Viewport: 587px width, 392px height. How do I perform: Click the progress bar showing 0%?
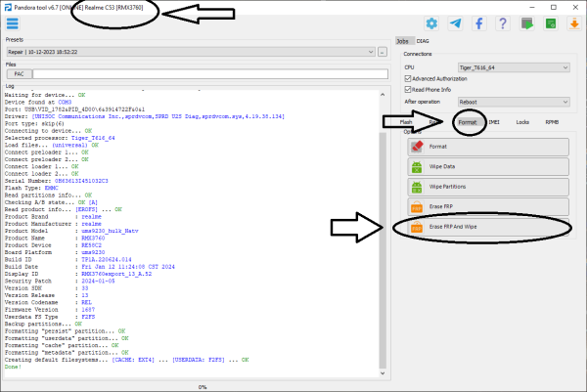pos(203,387)
